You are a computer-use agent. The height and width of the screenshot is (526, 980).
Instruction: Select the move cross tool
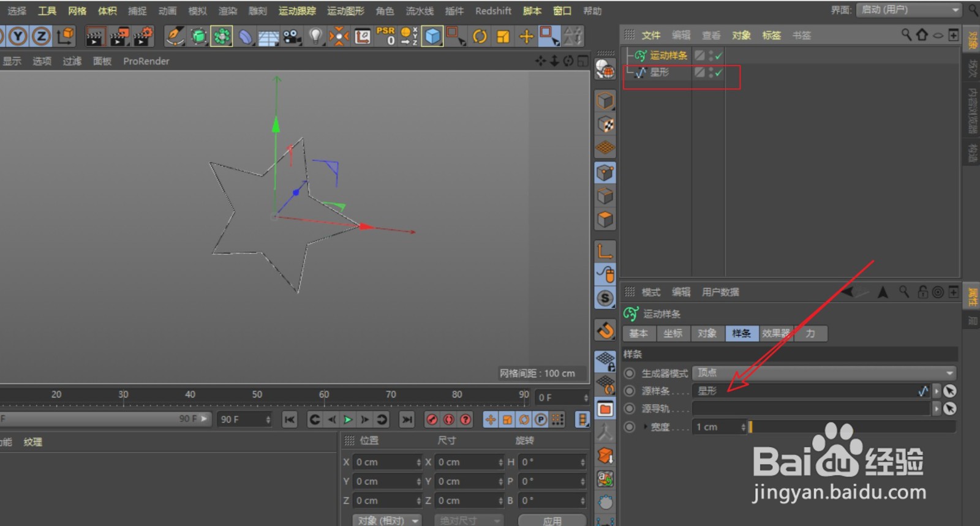tap(526, 37)
